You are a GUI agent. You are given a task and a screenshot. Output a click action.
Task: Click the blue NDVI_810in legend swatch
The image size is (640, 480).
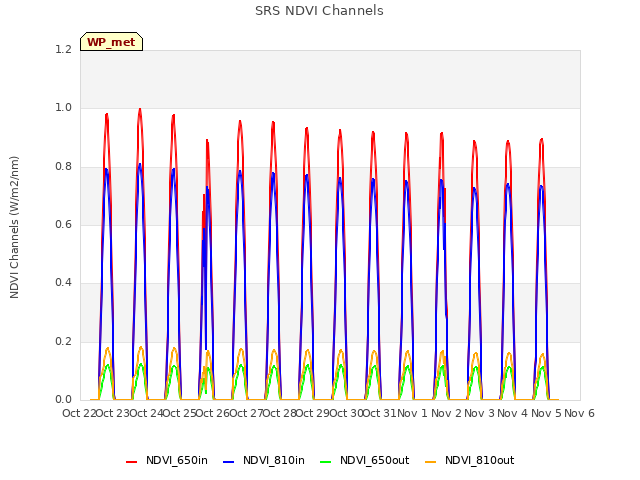tap(229, 462)
